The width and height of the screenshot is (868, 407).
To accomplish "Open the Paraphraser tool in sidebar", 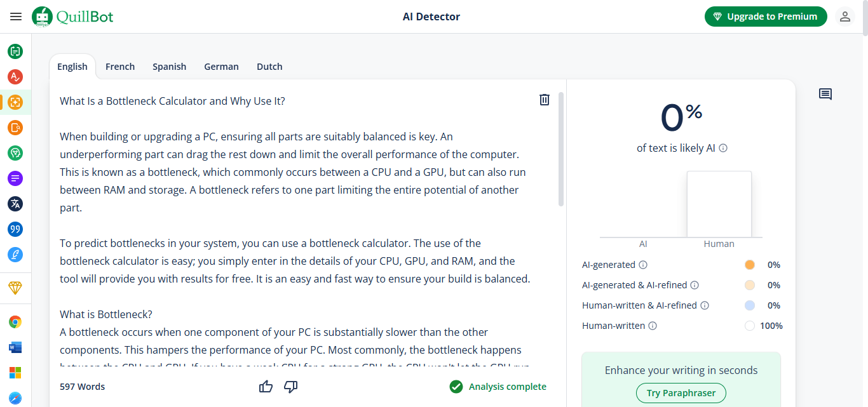I will point(15,51).
